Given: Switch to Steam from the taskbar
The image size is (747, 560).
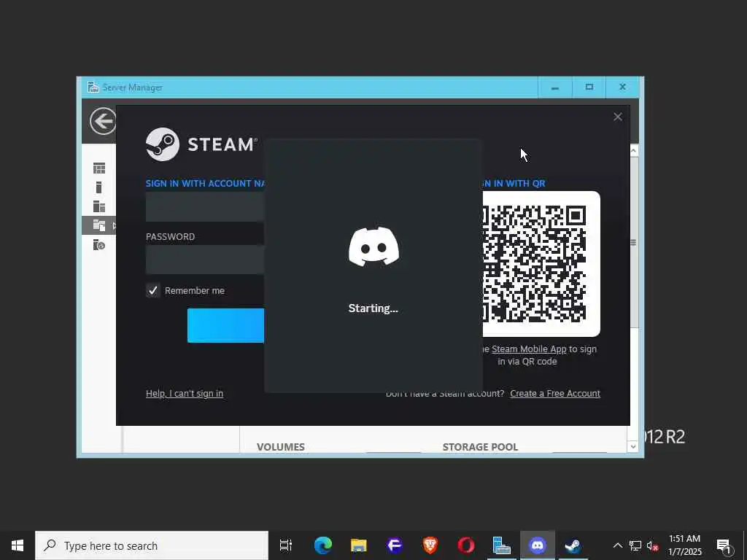Looking at the screenshot, I should (x=573, y=545).
